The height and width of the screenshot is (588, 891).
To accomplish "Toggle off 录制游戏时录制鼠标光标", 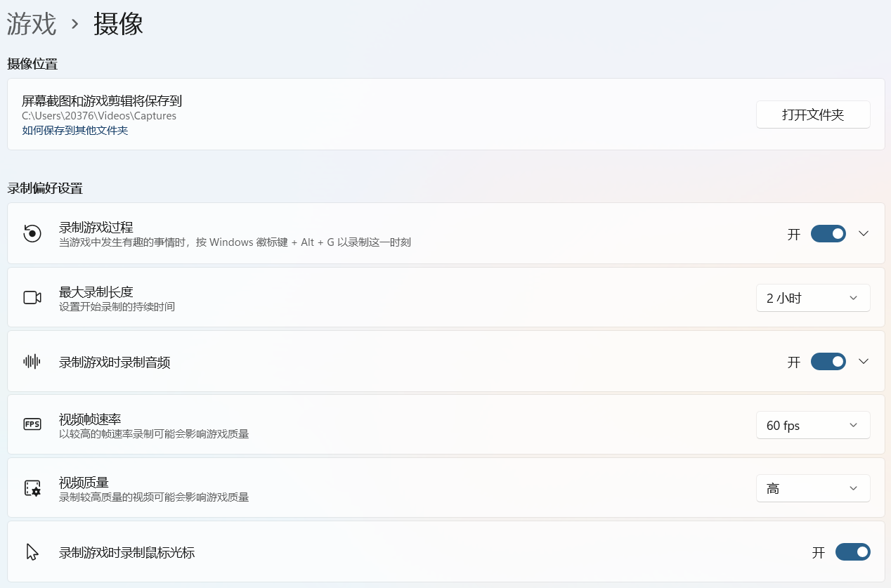I will pos(853,552).
